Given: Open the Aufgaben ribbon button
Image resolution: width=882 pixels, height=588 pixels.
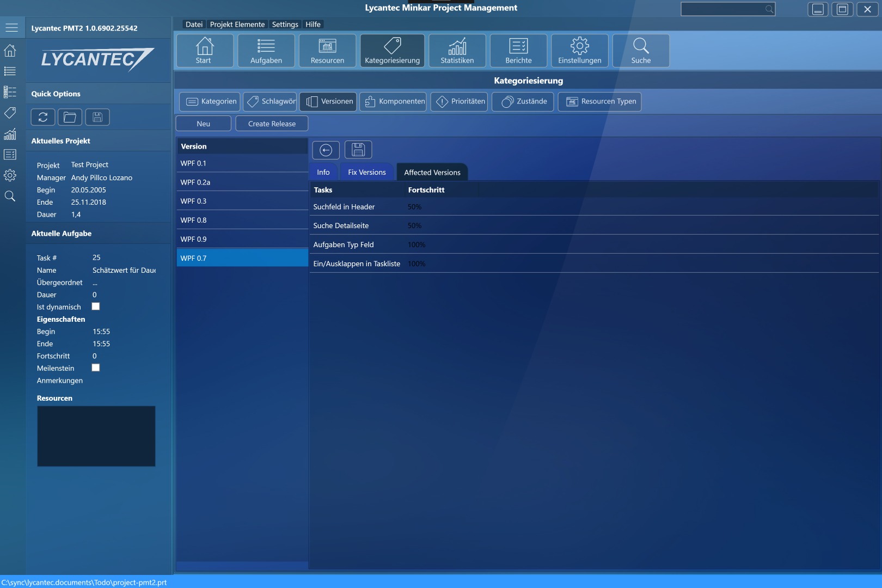Looking at the screenshot, I should tap(266, 51).
